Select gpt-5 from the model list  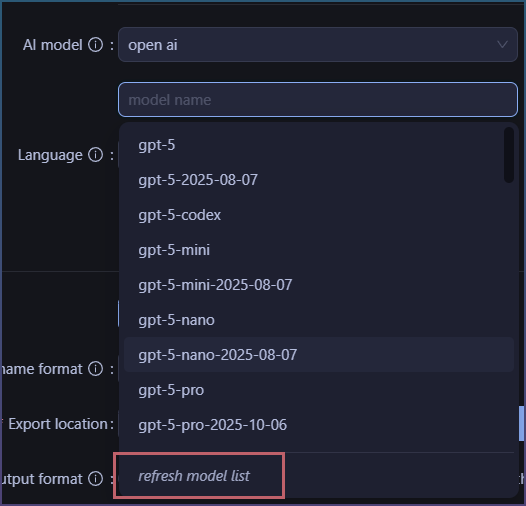click(x=319, y=145)
